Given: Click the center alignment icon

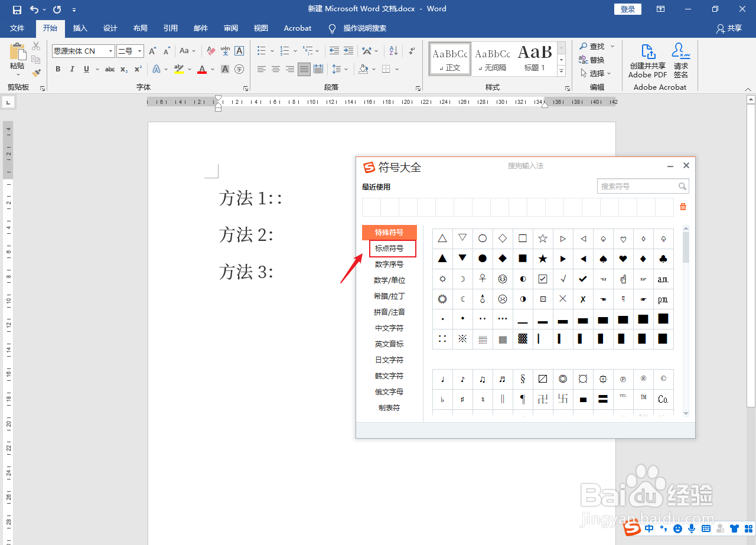Looking at the screenshot, I should [275, 69].
